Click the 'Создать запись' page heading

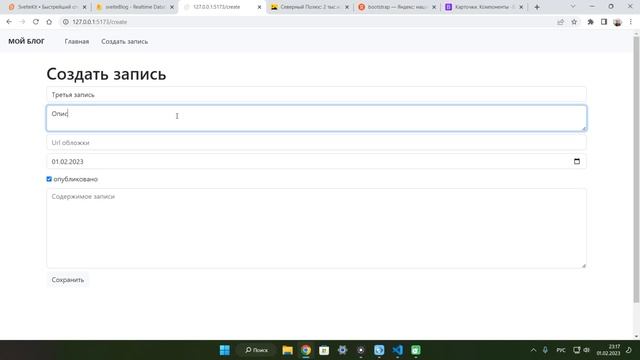(x=106, y=74)
